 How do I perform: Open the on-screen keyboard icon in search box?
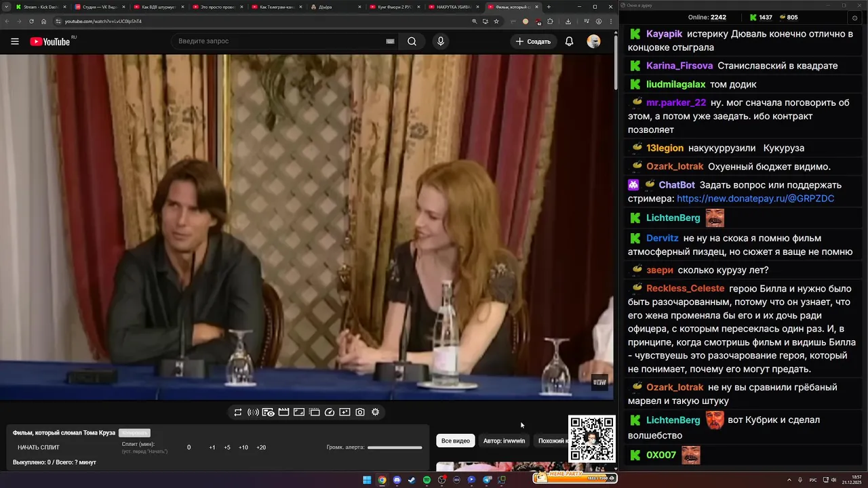click(390, 41)
